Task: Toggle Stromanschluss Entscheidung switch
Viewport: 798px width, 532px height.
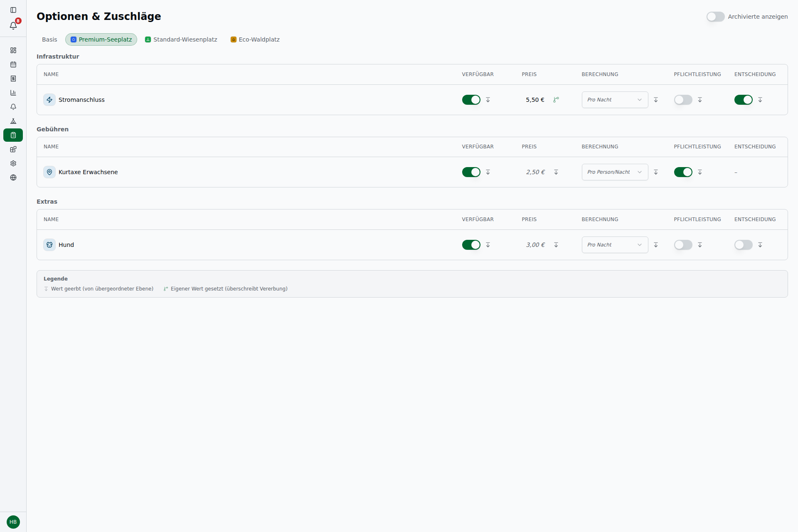Action: 743,100
